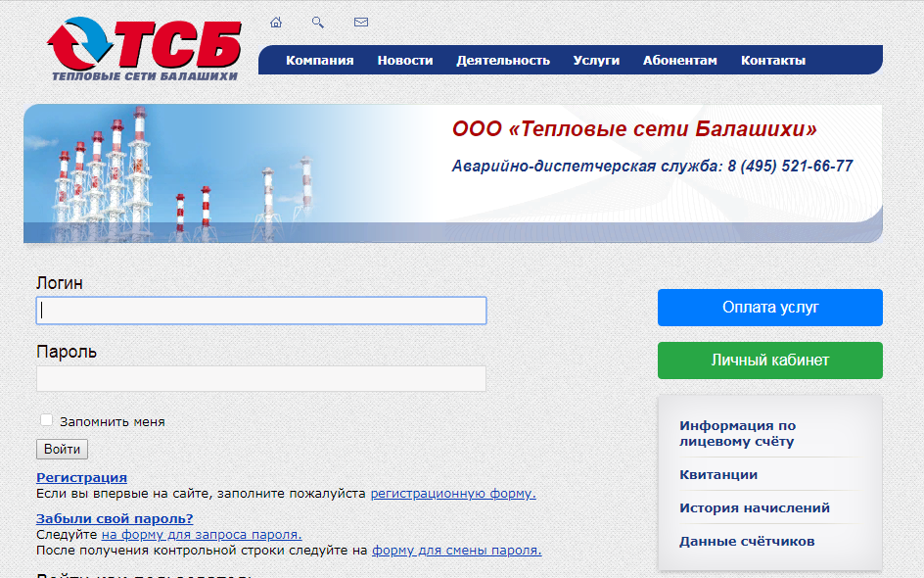924x578 pixels.
Task: Follow the Забыли свой пароль? link
Action: click(x=115, y=518)
